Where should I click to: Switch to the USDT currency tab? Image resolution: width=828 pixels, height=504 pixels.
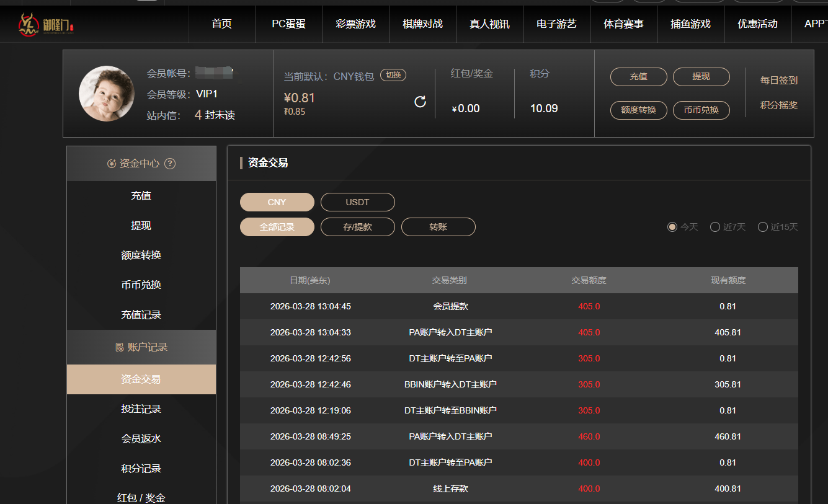[x=357, y=202]
